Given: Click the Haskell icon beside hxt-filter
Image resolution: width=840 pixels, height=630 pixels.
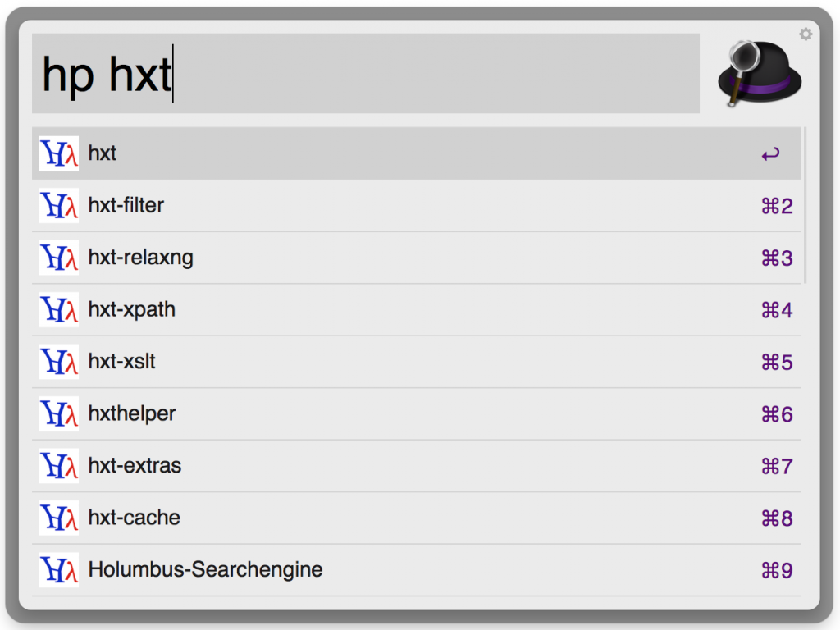Looking at the screenshot, I should pyautogui.click(x=59, y=205).
